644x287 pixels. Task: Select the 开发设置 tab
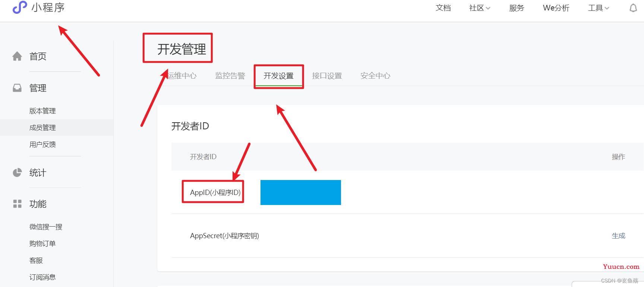point(279,76)
